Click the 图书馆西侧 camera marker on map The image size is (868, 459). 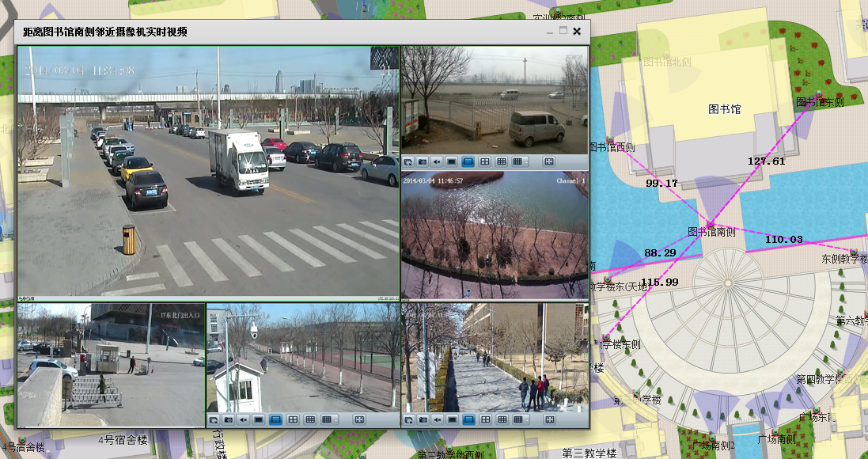[609, 140]
